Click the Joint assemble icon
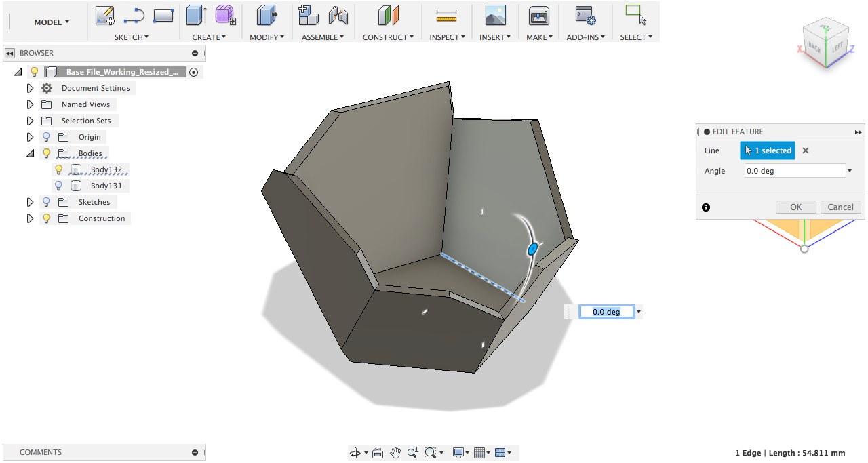This screenshot has width=868, height=463. click(x=338, y=15)
